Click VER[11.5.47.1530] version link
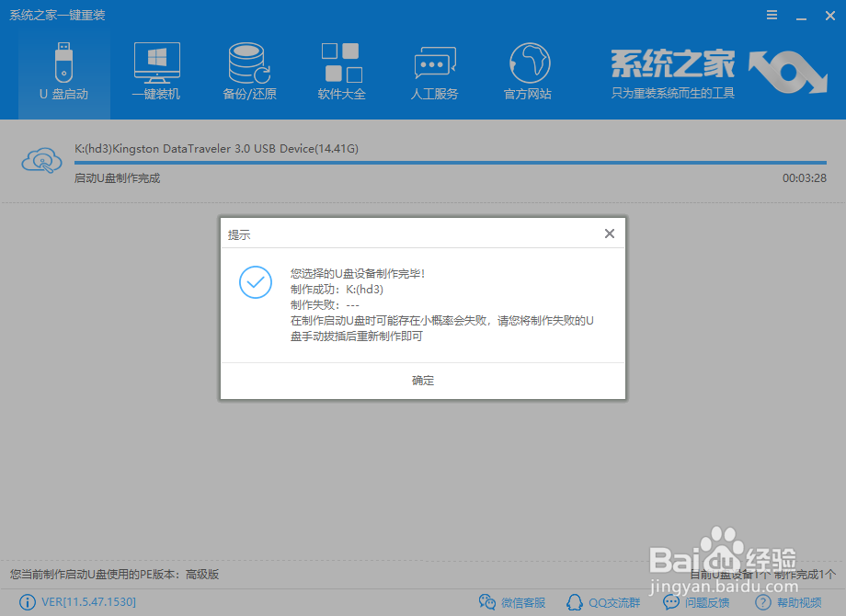This screenshot has width=846, height=616. pos(88,602)
